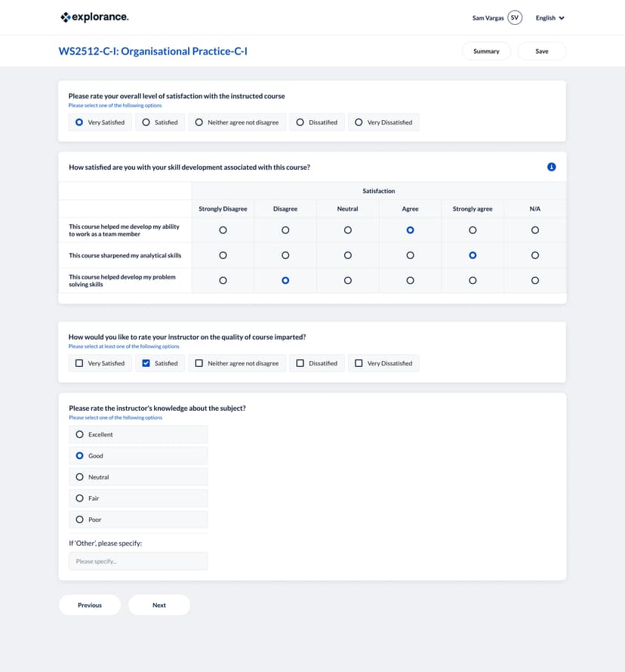This screenshot has height=672, width=625.
Task: Tick Dissatisfied checkbox for instructor quality
Action: tap(300, 363)
